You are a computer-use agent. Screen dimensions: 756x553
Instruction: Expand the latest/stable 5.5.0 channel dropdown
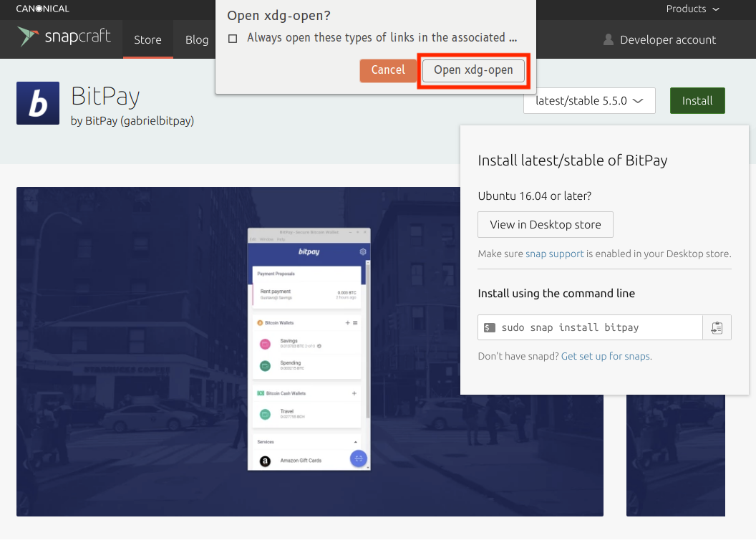pyautogui.click(x=589, y=101)
